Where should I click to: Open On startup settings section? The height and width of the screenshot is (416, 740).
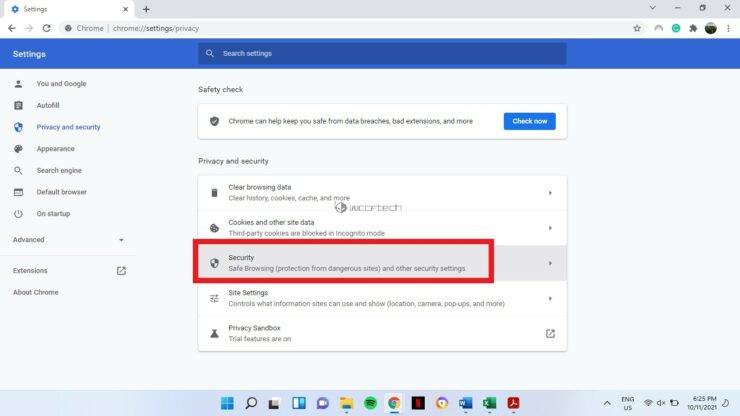point(53,214)
